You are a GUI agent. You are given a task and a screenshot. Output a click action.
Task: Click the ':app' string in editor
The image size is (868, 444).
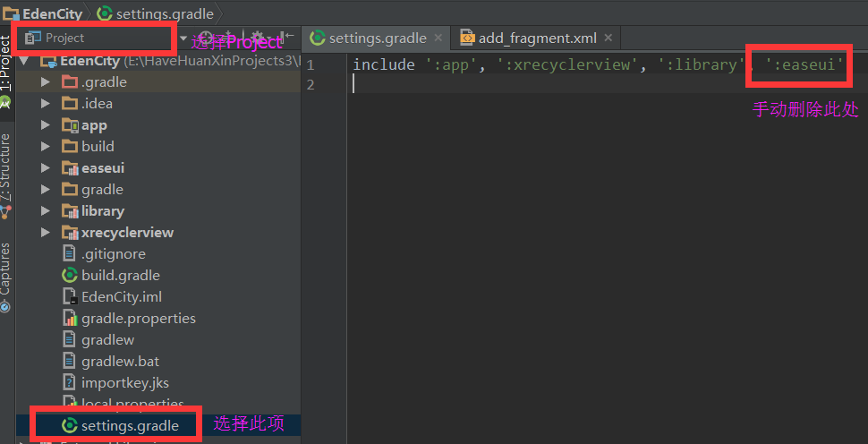pyautogui.click(x=451, y=64)
